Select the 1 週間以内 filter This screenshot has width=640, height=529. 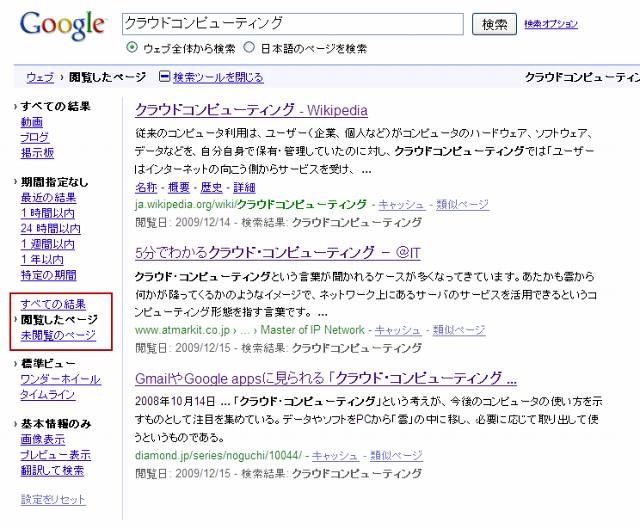coord(47,244)
